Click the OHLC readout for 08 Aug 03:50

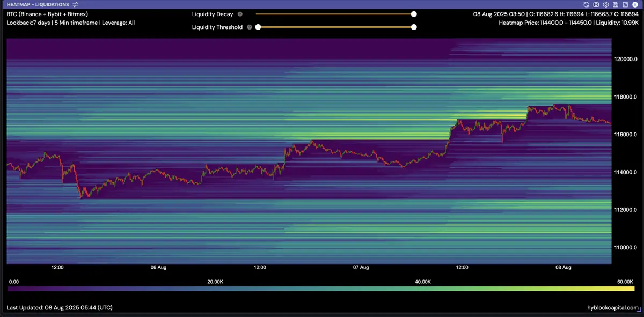(x=555, y=14)
